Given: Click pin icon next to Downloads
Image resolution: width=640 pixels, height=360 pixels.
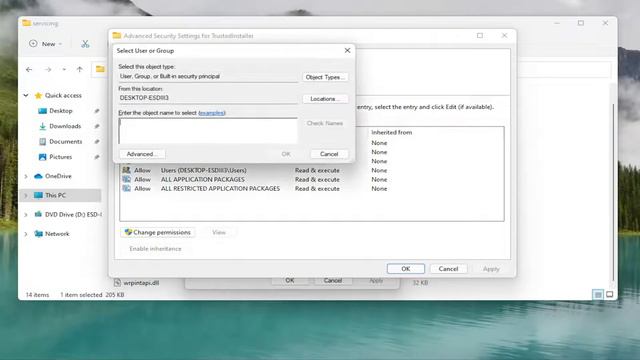Looking at the screenshot, I should 97,126.
